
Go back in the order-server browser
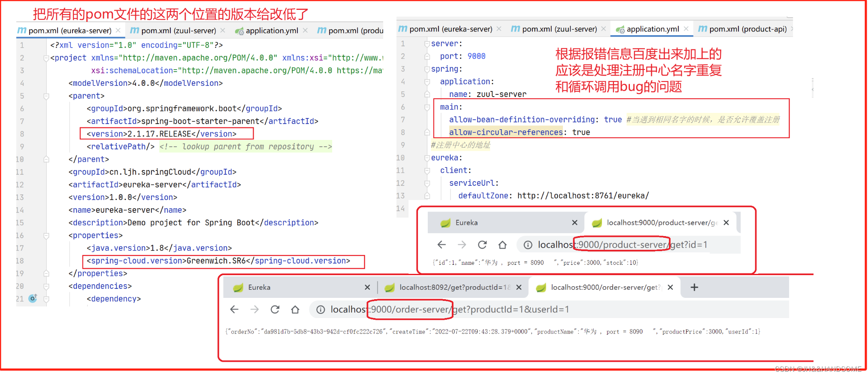pos(234,309)
